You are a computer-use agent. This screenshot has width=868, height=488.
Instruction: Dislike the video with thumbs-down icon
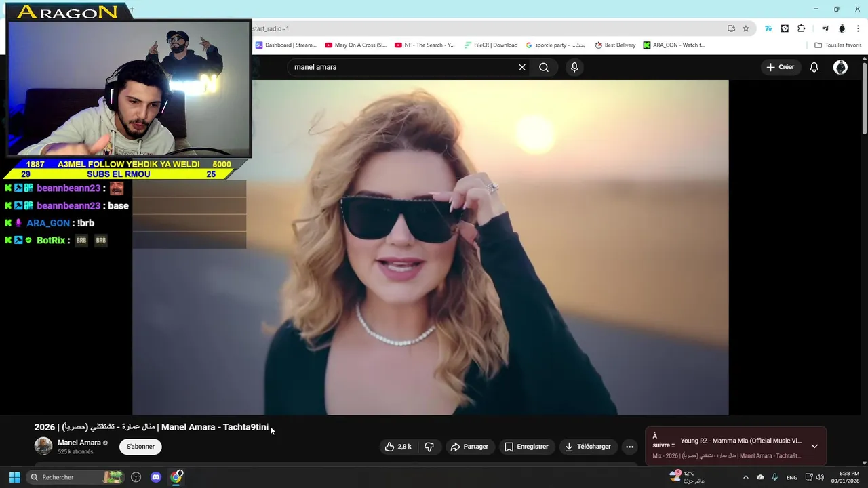[x=429, y=447]
